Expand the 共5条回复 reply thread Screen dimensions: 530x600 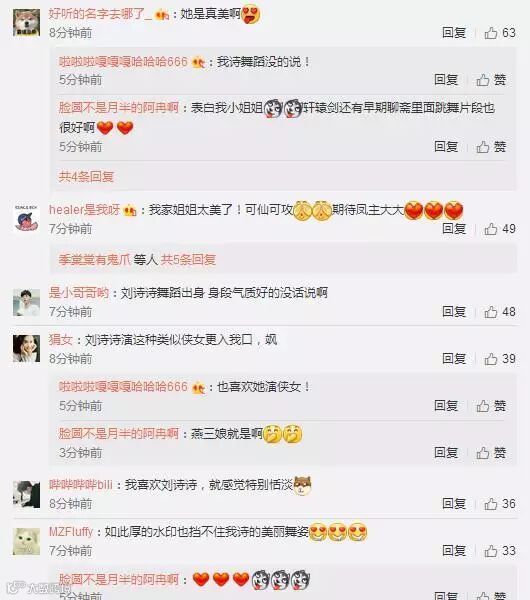[x=188, y=260]
